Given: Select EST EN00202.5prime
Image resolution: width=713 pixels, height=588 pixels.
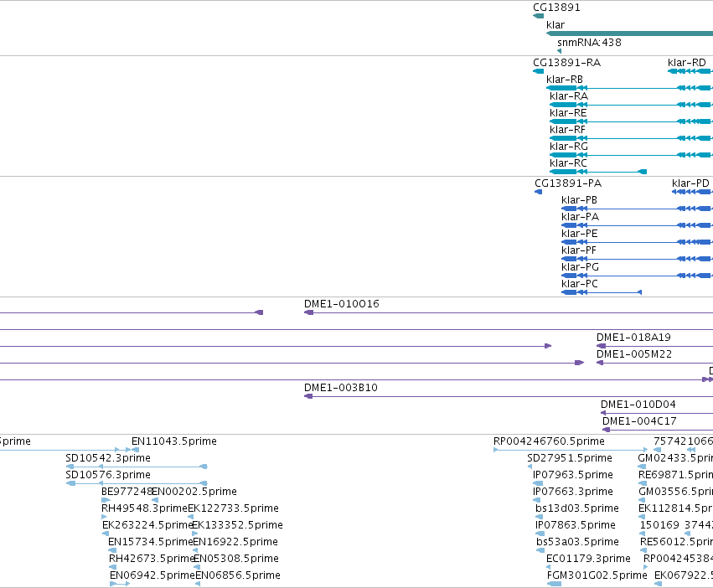Looking at the screenshot, I should coord(194,492).
